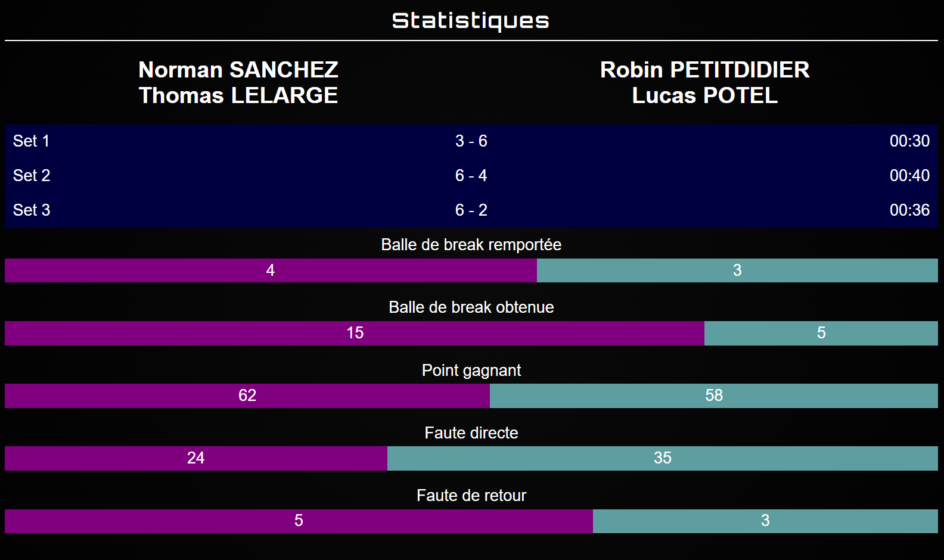This screenshot has width=944, height=560.
Task: Select the purple Point gagnant bar showing 62
Action: coord(247,396)
